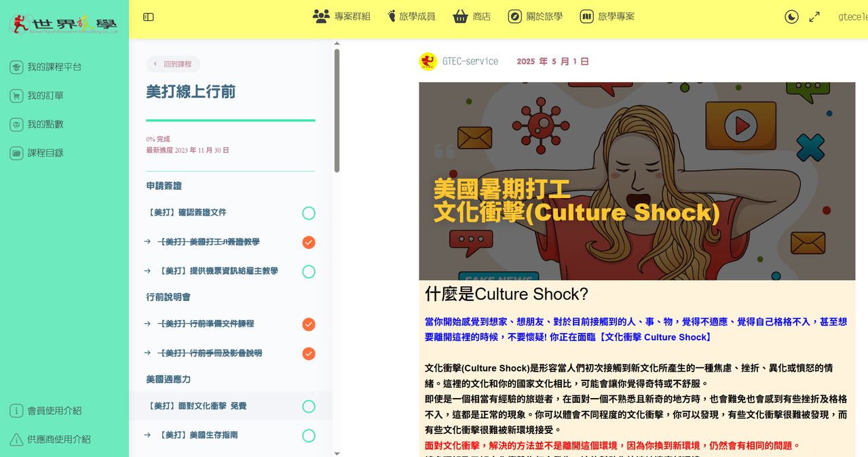Open 專案群組 people icon in top bar

pos(321,16)
